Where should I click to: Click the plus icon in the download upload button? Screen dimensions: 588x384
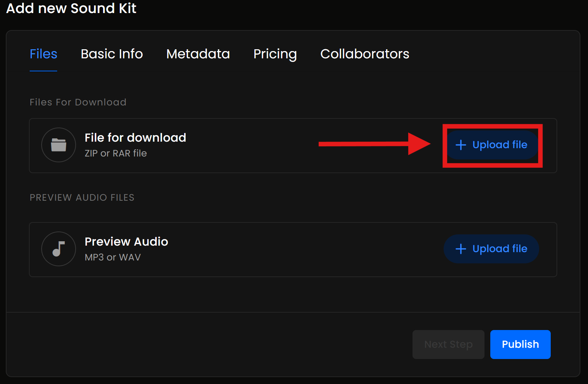[461, 145]
